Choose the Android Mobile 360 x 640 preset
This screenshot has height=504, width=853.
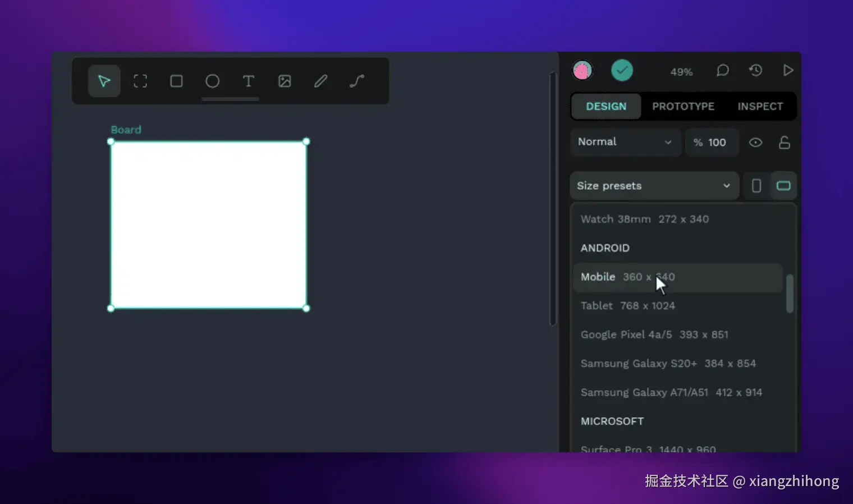click(x=678, y=277)
